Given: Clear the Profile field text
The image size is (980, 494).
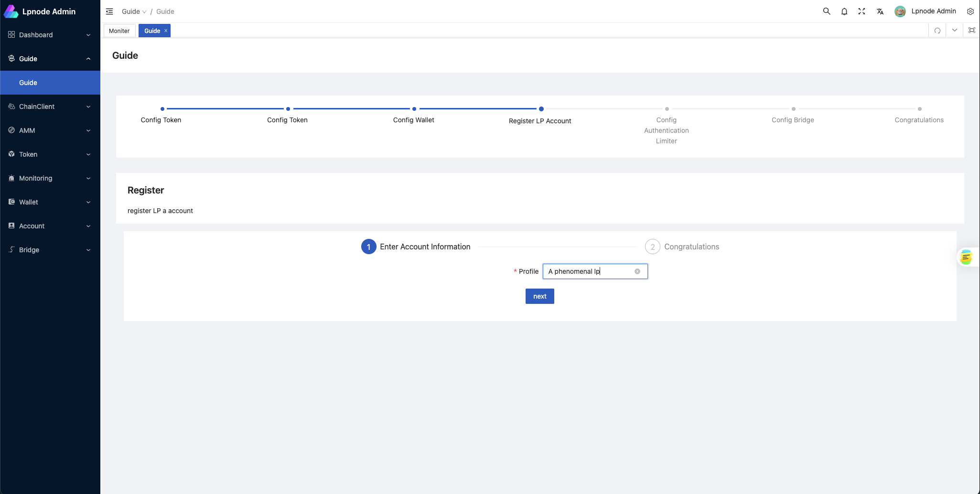Looking at the screenshot, I should click(x=637, y=271).
